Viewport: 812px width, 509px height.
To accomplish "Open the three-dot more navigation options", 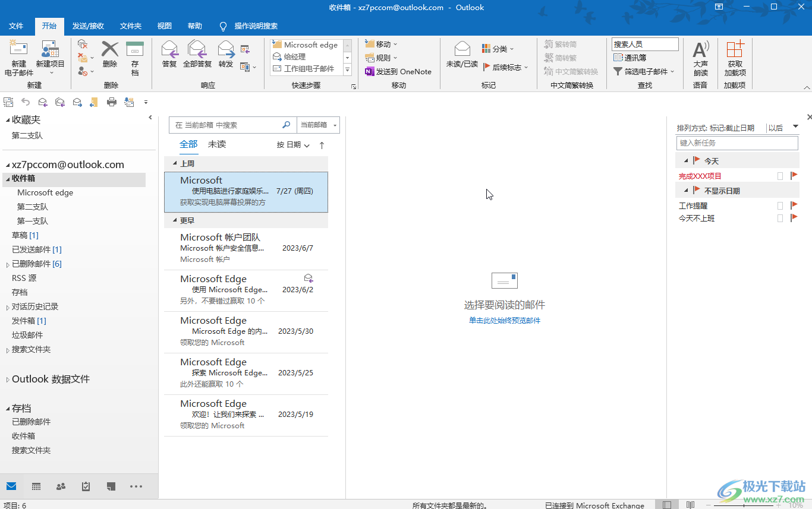I will (136, 486).
